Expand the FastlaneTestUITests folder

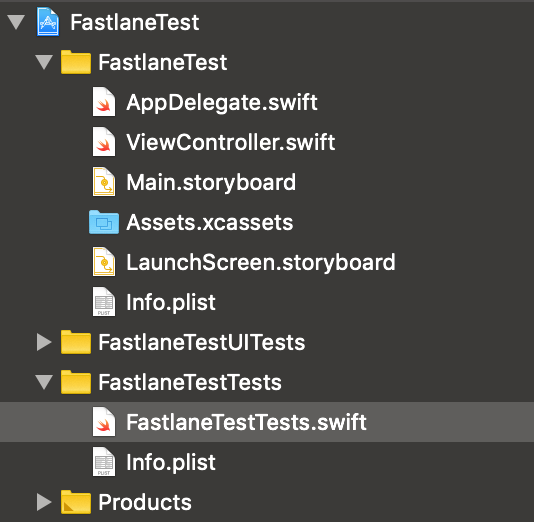(x=44, y=342)
